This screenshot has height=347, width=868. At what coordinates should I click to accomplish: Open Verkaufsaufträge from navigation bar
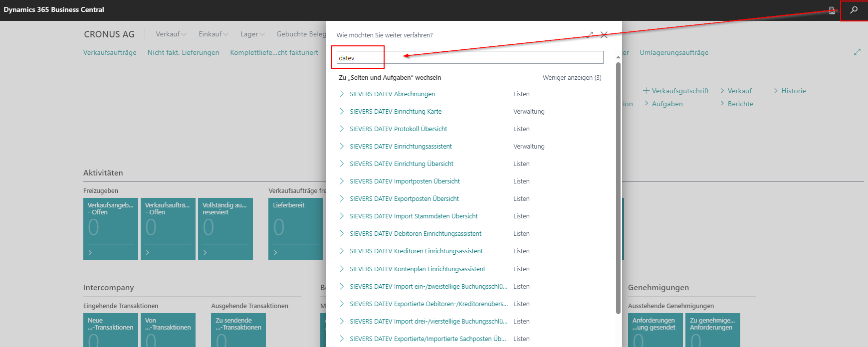110,52
